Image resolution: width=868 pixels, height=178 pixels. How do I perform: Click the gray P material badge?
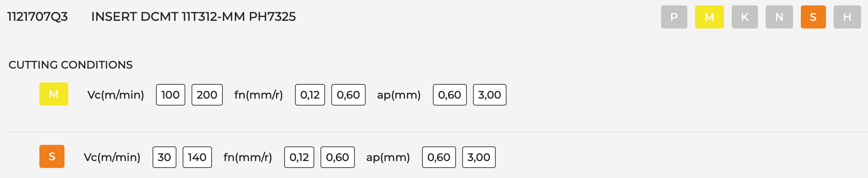click(x=674, y=17)
